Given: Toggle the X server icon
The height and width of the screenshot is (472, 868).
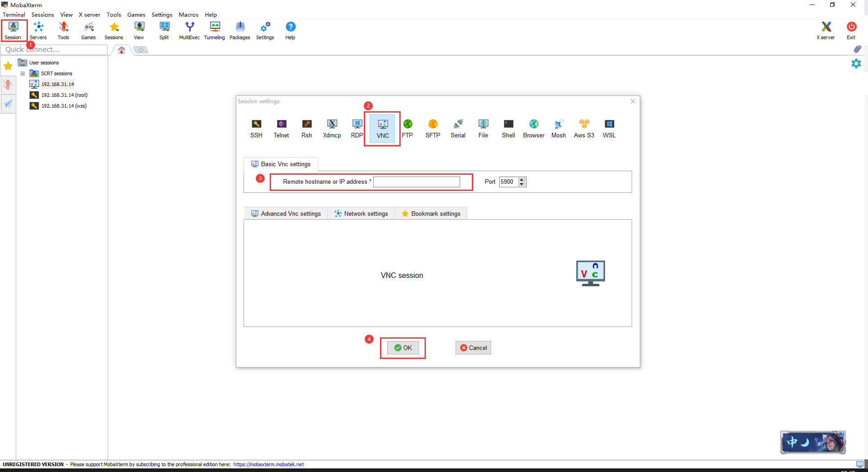Looking at the screenshot, I should click(x=826, y=31).
